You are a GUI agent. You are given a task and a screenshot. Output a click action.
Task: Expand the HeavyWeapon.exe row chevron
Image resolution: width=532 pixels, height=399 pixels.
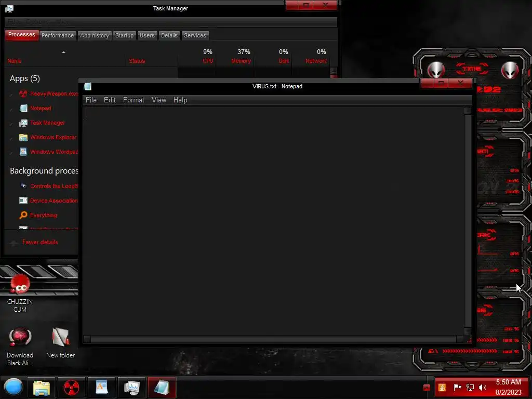tap(11, 95)
